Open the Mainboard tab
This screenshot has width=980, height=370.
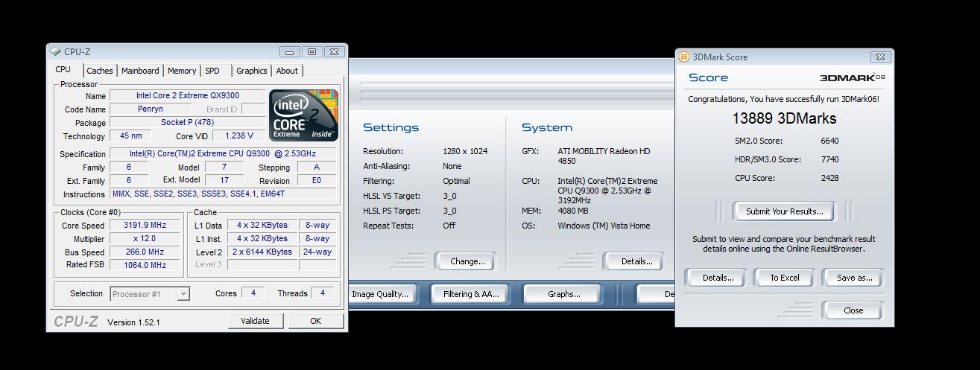pos(140,71)
